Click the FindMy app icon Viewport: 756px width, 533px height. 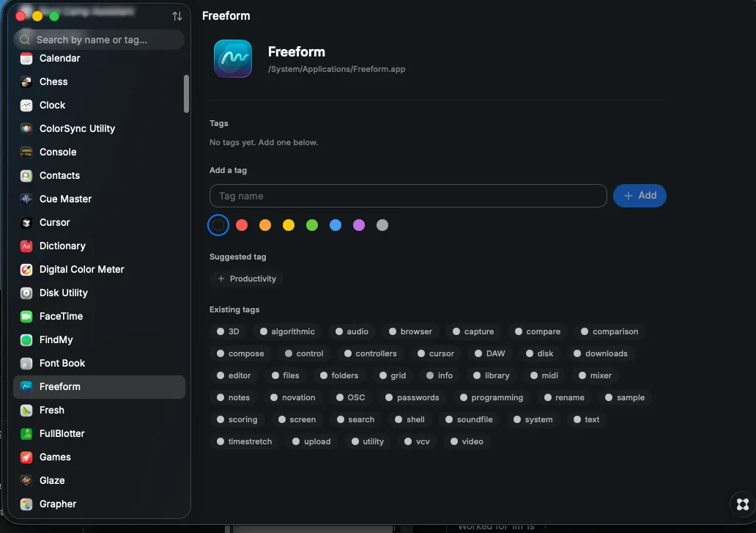tap(26, 340)
